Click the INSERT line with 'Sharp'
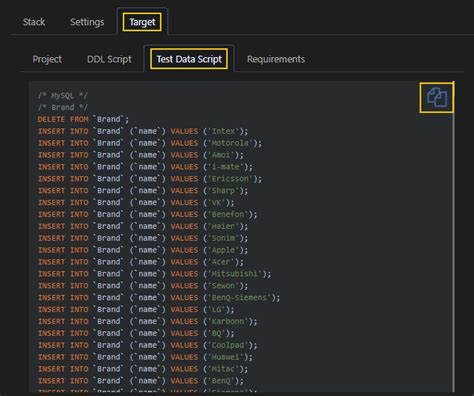Image resolution: width=474 pixels, height=396 pixels. pos(143,191)
